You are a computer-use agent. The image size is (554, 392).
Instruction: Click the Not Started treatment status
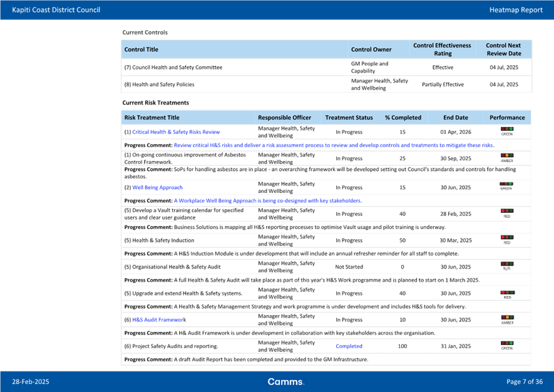349,267
